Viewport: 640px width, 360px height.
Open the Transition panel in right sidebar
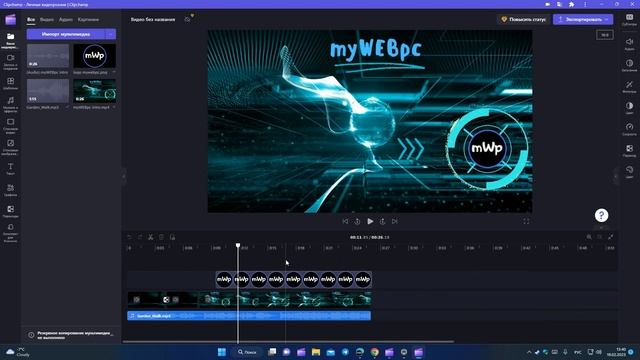(629, 150)
